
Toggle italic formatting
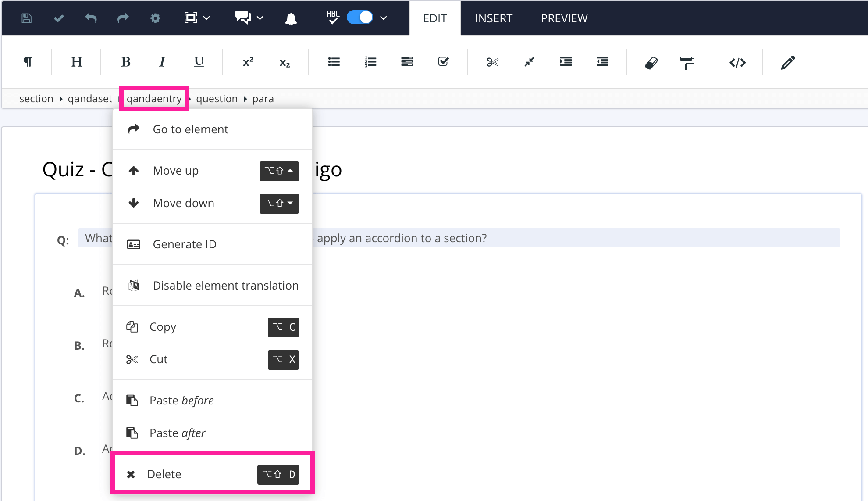[x=162, y=62]
